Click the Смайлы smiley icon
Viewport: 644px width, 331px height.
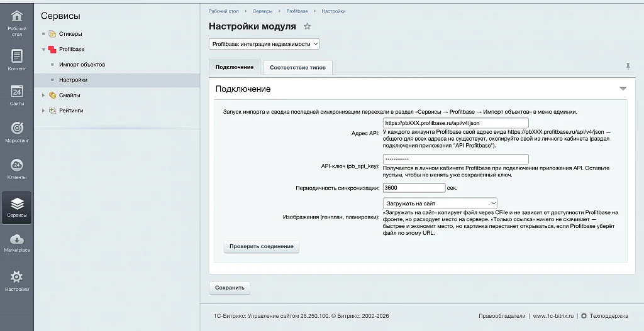coord(53,95)
